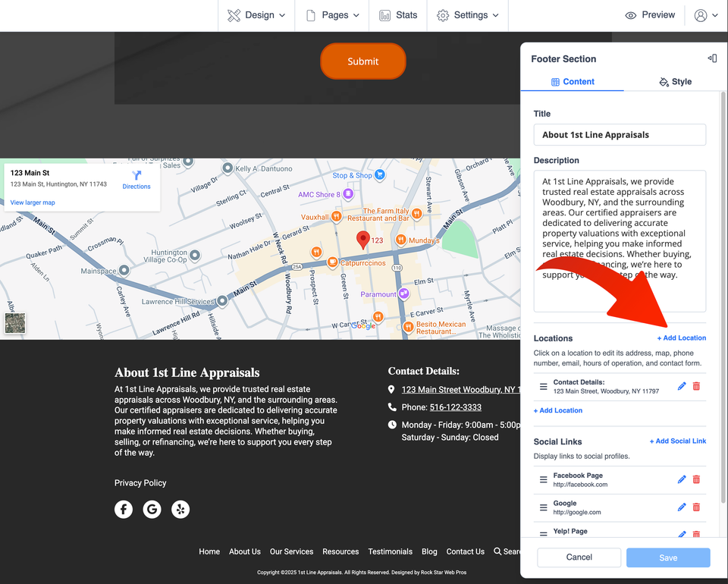The image size is (728, 584).
Task: Grab the Contact Details reorder handle
Action: click(x=543, y=386)
